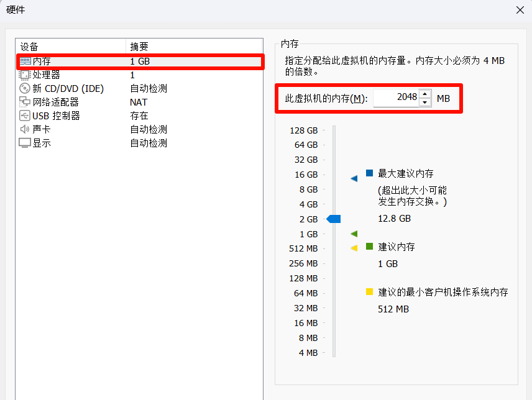The image size is (532, 400).
Task: Decrease memory with the down stepper arrow
Action: pos(424,102)
